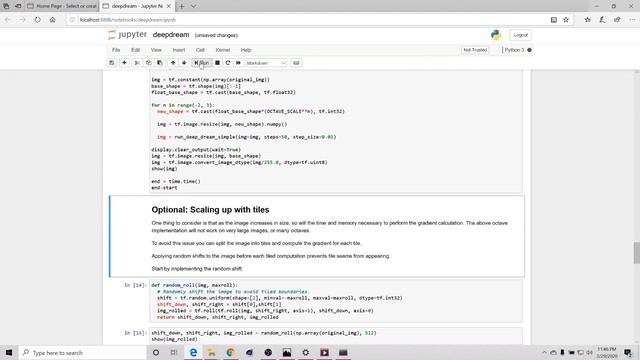This screenshot has height=360, width=640.
Task: Move the selected cell up
Action: click(x=173, y=63)
